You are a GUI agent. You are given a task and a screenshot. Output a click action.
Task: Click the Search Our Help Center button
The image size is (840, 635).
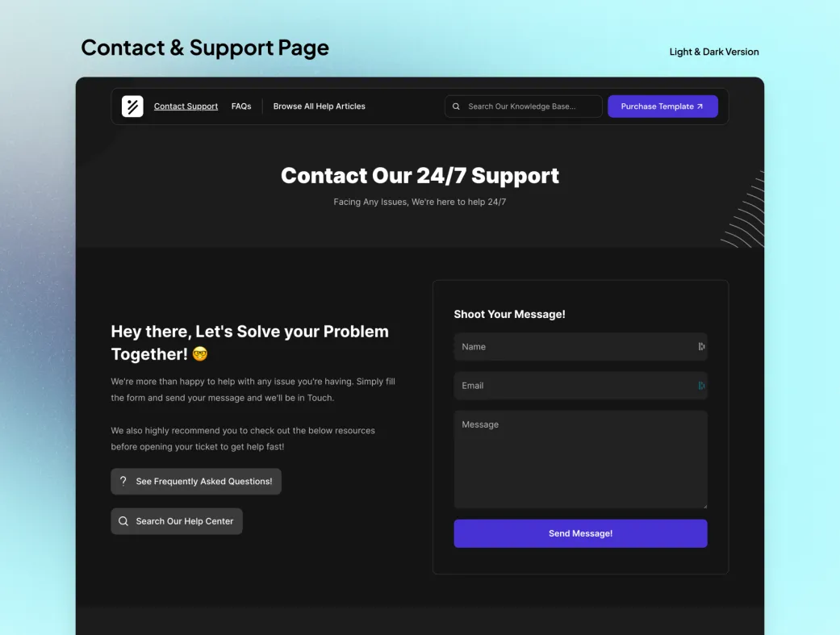pyautogui.click(x=177, y=521)
